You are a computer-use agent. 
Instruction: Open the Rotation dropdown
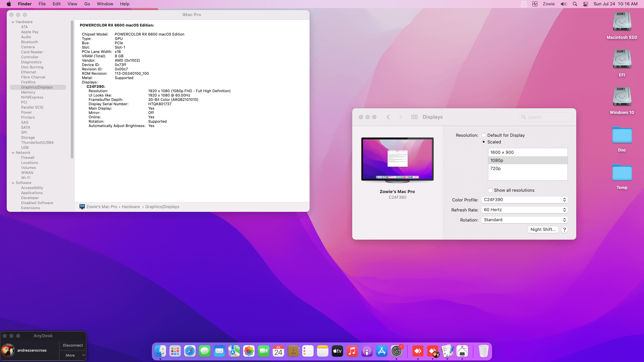(x=524, y=220)
